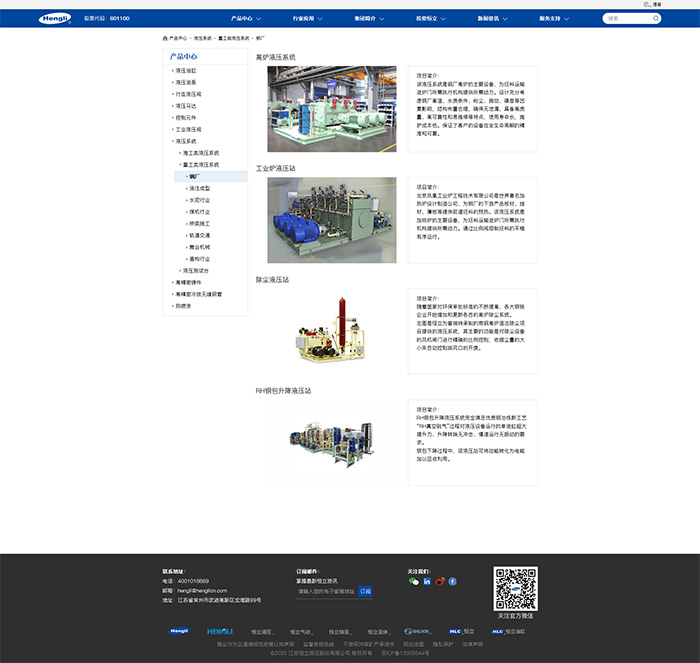The width and height of the screenshot is (700, 663).
Task: Select the highlighted 钢厂 sidebar item
Action: point(211,176)
